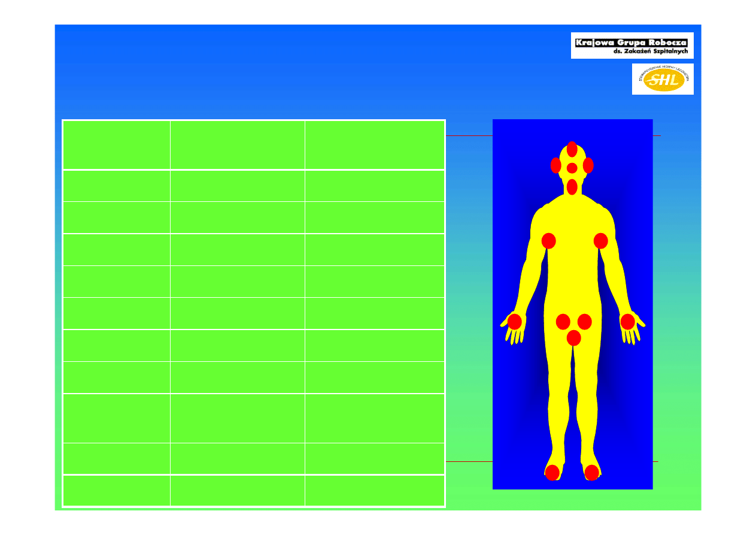756x535 pixels.
Task: Click the yellow SHL oval logo
Action: point(663,79)
